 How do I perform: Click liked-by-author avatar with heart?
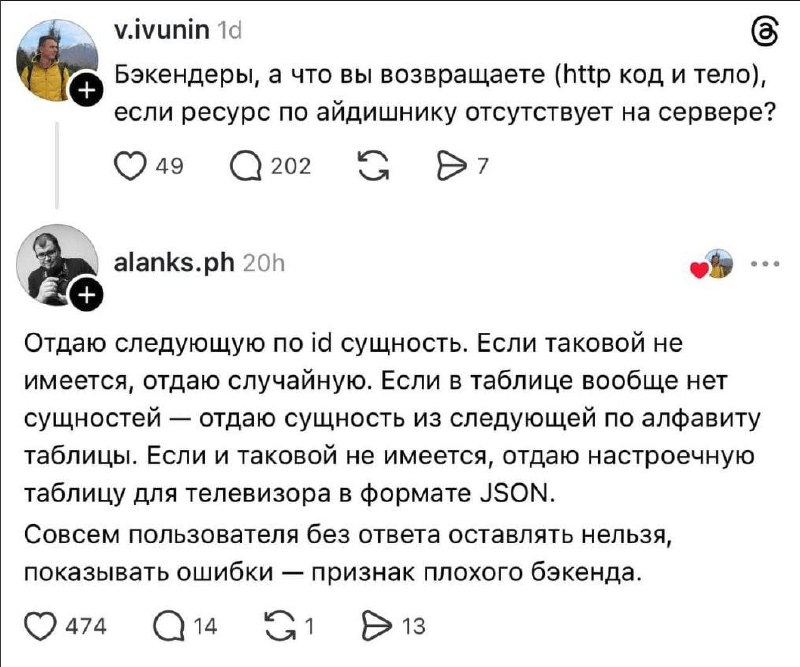point(712,265)
